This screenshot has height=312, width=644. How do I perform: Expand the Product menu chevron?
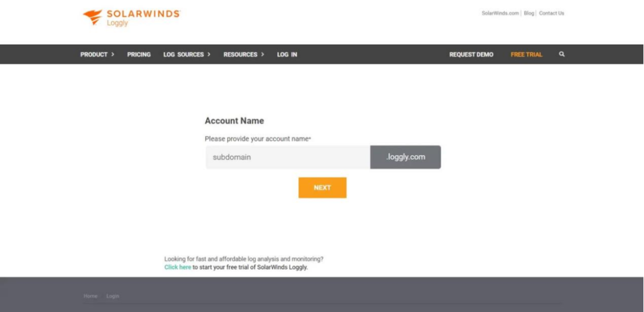click(x=113, y=54)
